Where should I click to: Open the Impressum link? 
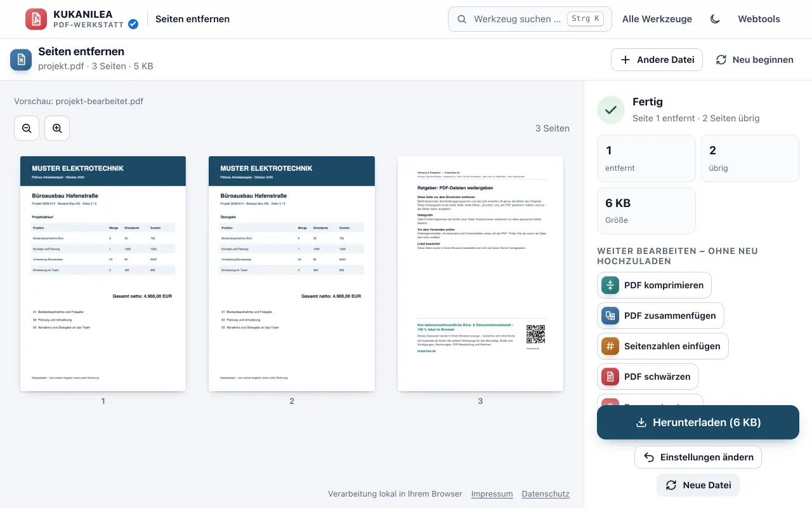click(492, 494)
